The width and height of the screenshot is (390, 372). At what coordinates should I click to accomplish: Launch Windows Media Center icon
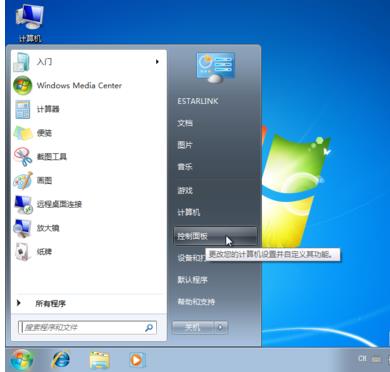click(x=22, y=85)
